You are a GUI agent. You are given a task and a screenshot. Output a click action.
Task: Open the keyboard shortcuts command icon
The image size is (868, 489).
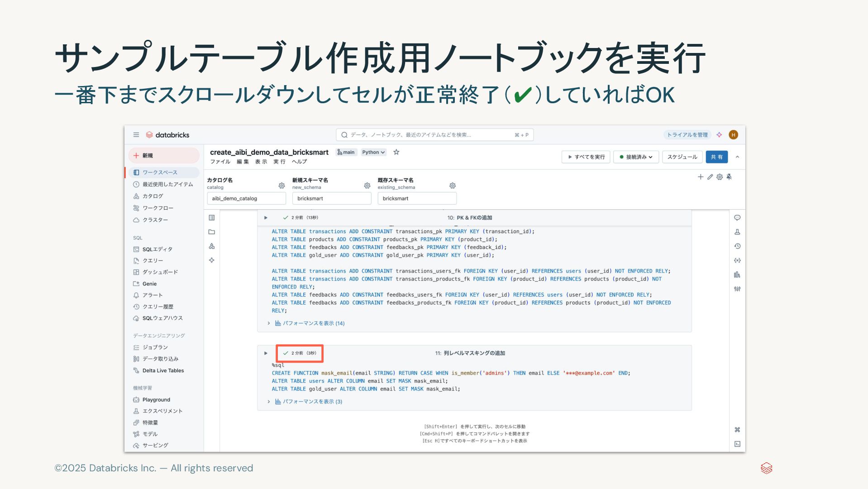pos(737,430)
